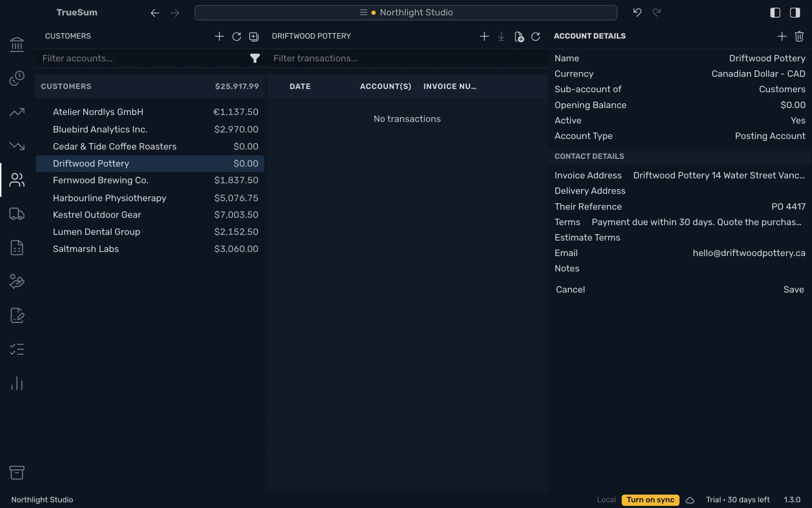Screen dimensions: 812x508
Task: Open the bar chart reports icon
Action: click(17, 383)
